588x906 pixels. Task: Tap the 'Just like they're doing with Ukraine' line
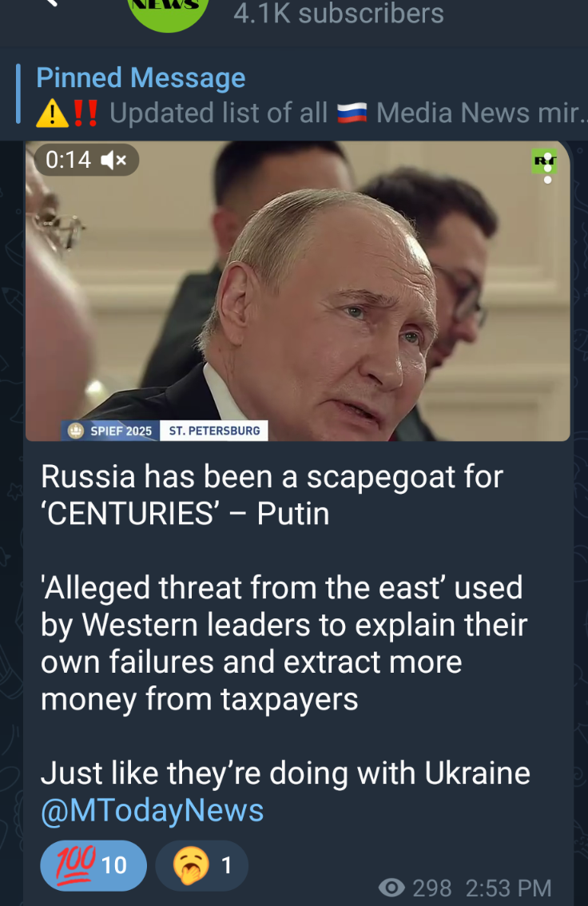(285, 773)
